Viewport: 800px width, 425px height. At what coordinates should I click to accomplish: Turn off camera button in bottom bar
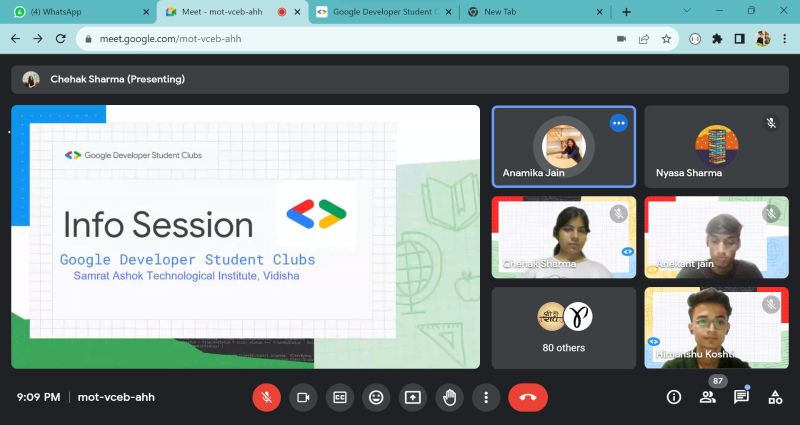(303, 397)
